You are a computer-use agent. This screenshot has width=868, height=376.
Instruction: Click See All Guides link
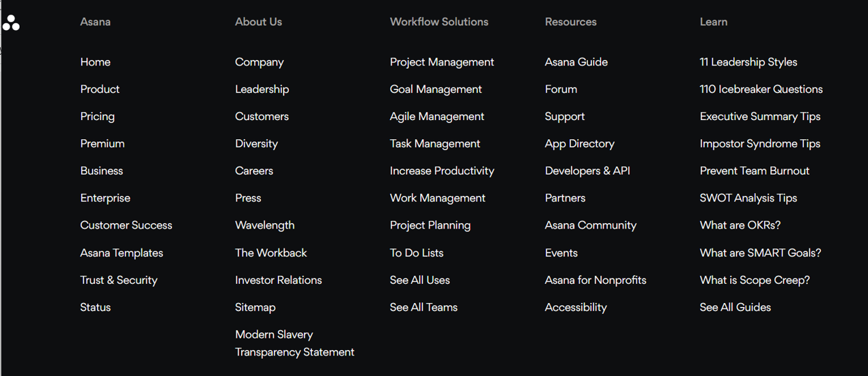point(736,308)
